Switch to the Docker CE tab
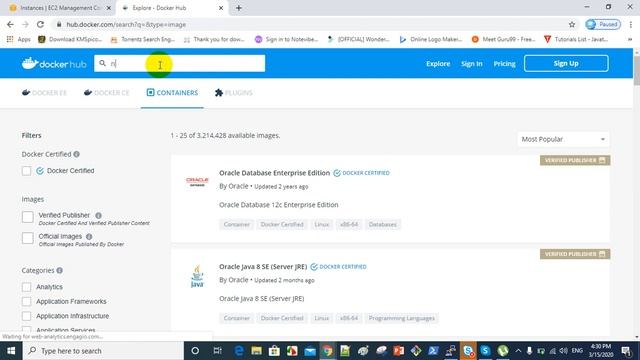The width and height of the screenshot is (640, 360). click(x=107, y=93)
